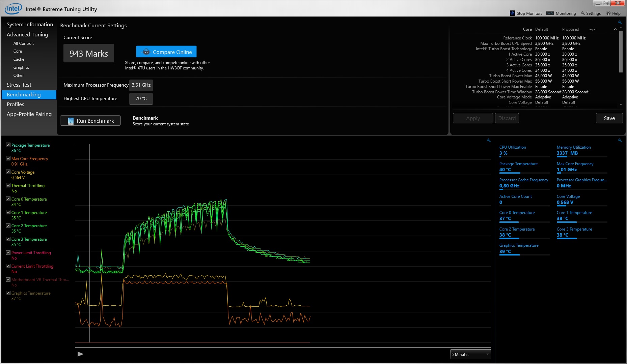Click the 943 Marks score box
The image size is (627, 364).
[x=89, y=53]
